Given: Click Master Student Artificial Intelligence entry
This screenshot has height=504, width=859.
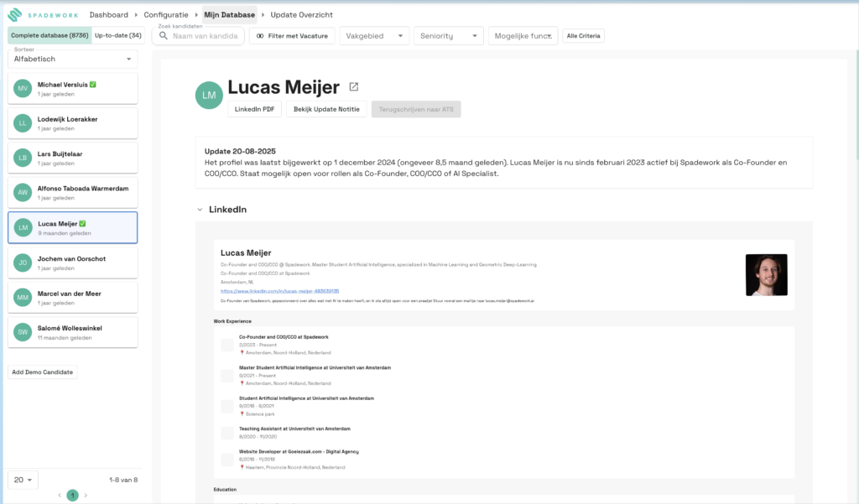Looking at the screenshot, I should [x=315, y=367].
